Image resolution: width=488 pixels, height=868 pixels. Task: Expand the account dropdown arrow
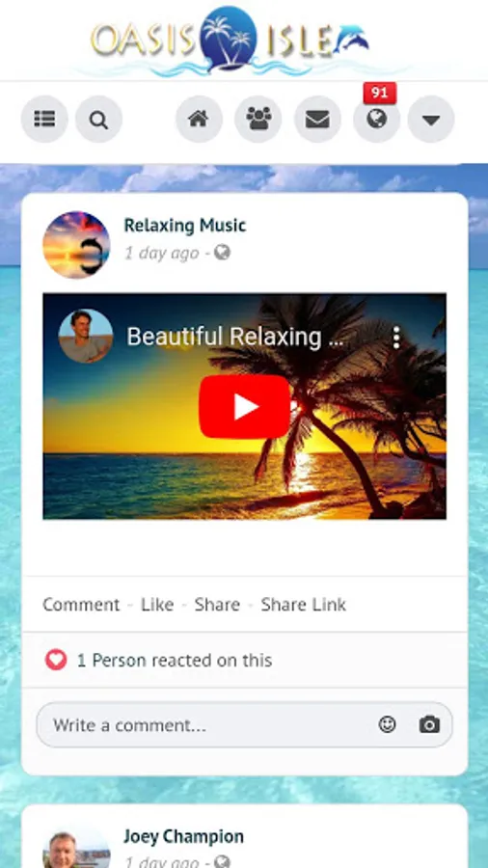(x=431, y=119)
